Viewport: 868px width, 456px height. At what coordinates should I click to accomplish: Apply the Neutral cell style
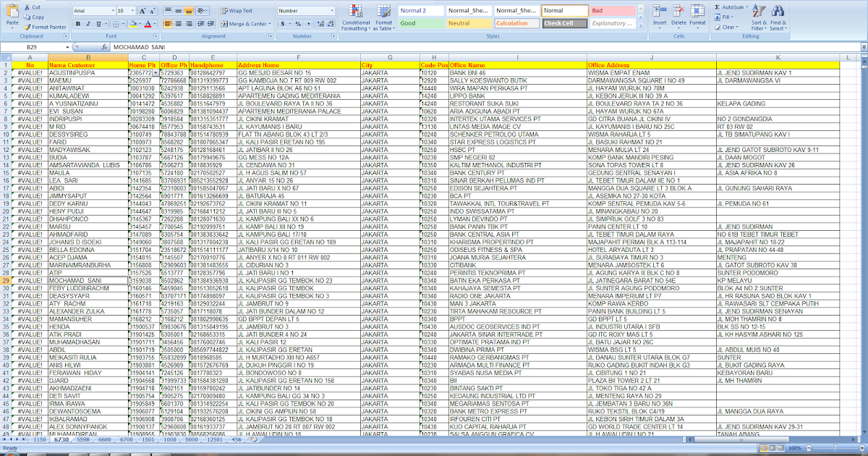pyautogui.click(x=467, y=23)
